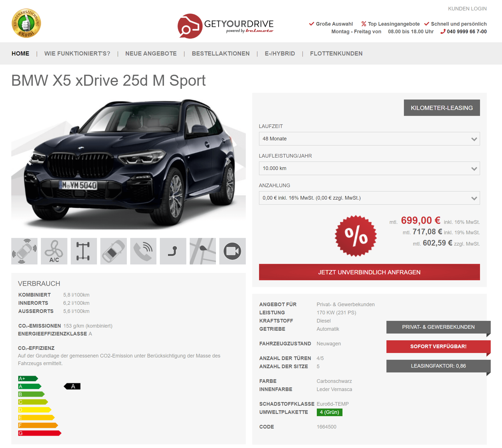Screen dimensions: 502x448
Task: Open NEUE ANGEBOTE menu item
Action: [151, 54]
